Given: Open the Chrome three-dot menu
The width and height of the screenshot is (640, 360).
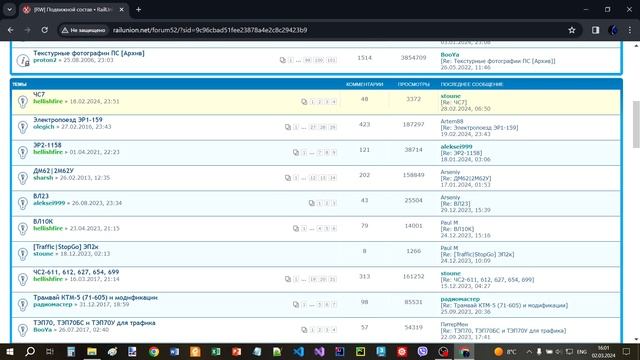Looking at the screenshot, I should pos(630,30).
